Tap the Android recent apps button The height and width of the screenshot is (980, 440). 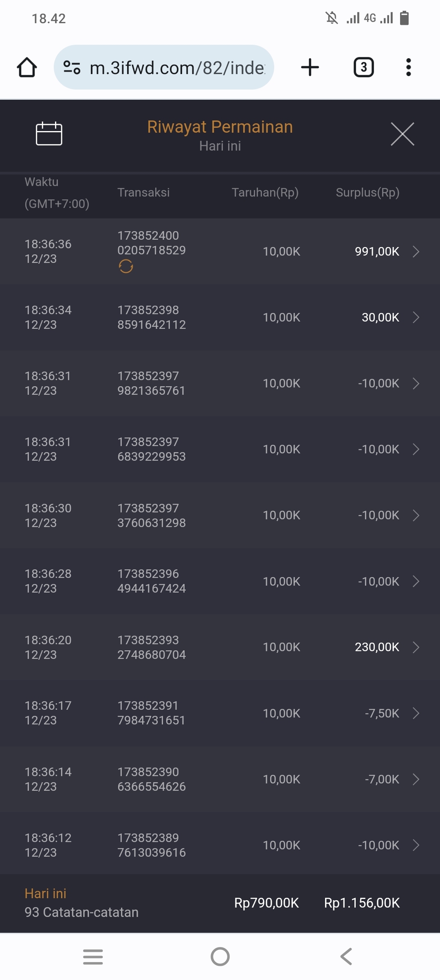[x=93, y=956]
